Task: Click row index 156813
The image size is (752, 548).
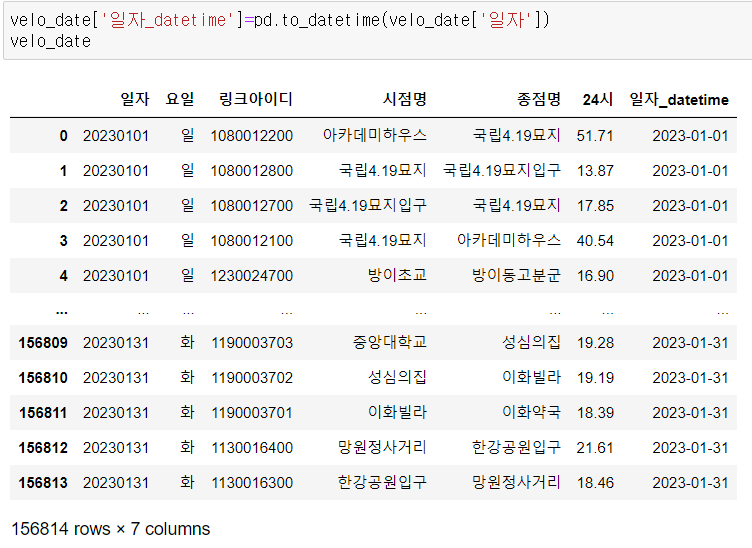Action: (x=43, y=483)
